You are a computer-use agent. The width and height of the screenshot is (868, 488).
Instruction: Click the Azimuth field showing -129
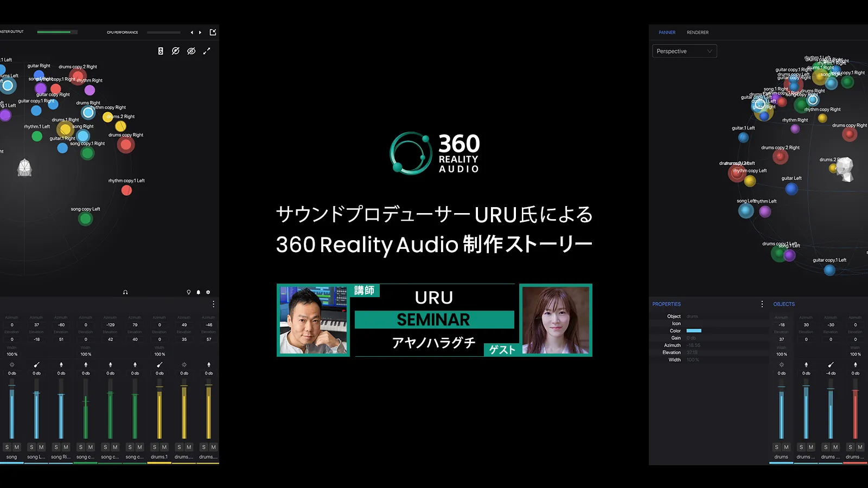click(x=111, y=325)
